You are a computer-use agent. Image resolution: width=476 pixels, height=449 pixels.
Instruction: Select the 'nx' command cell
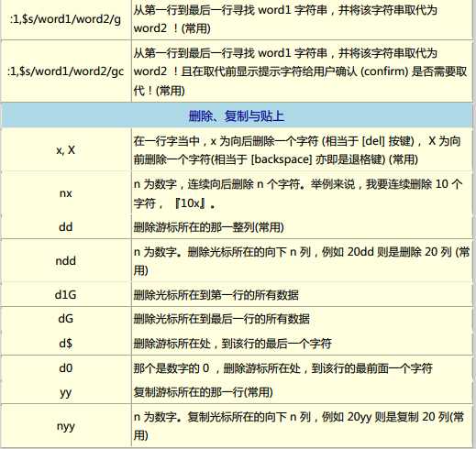(x=65, y=193)
